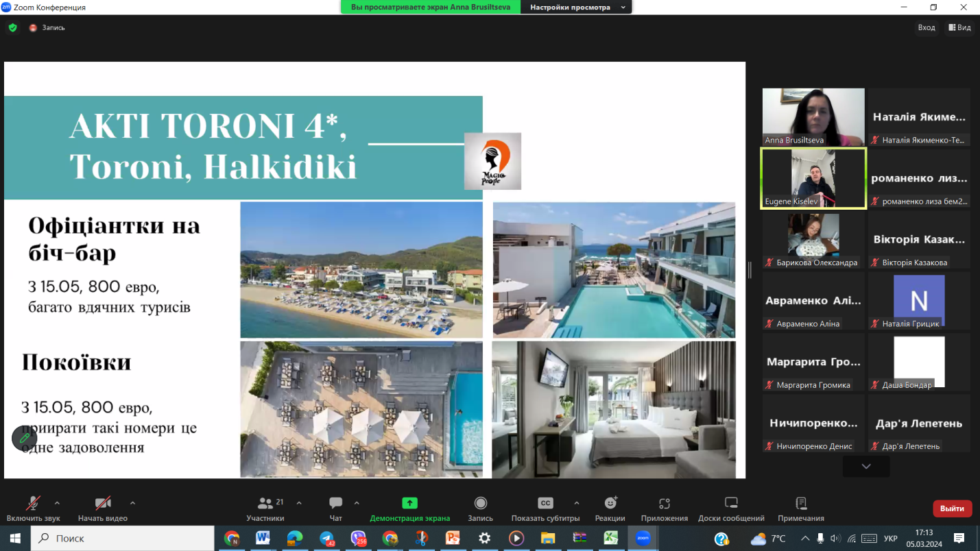Click the green encryption shield icon
This screenshot has height=551, width=980.
(x=12, y=28)
